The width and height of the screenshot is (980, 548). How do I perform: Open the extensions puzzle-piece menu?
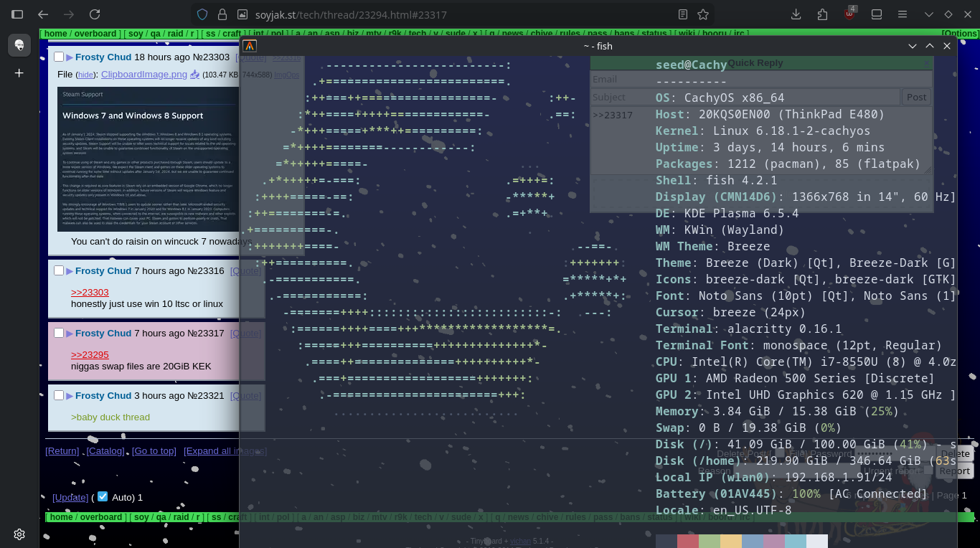pyautogui.click(x=822, y=14)
